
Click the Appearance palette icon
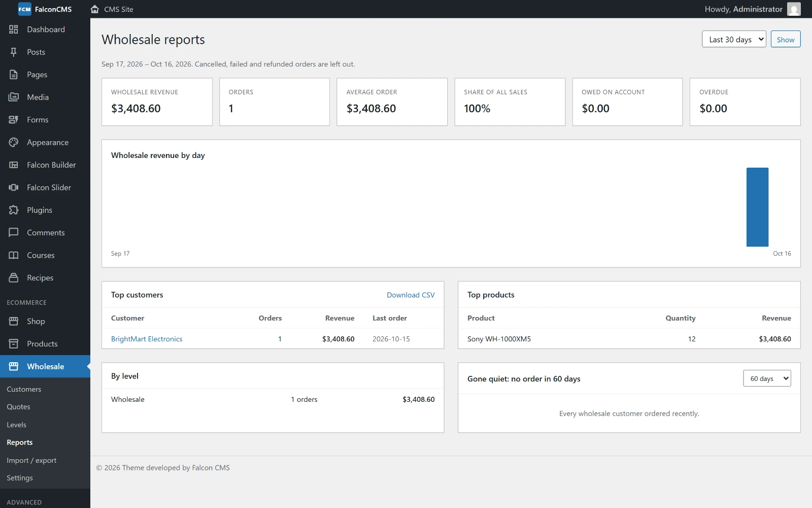point(14,142)
